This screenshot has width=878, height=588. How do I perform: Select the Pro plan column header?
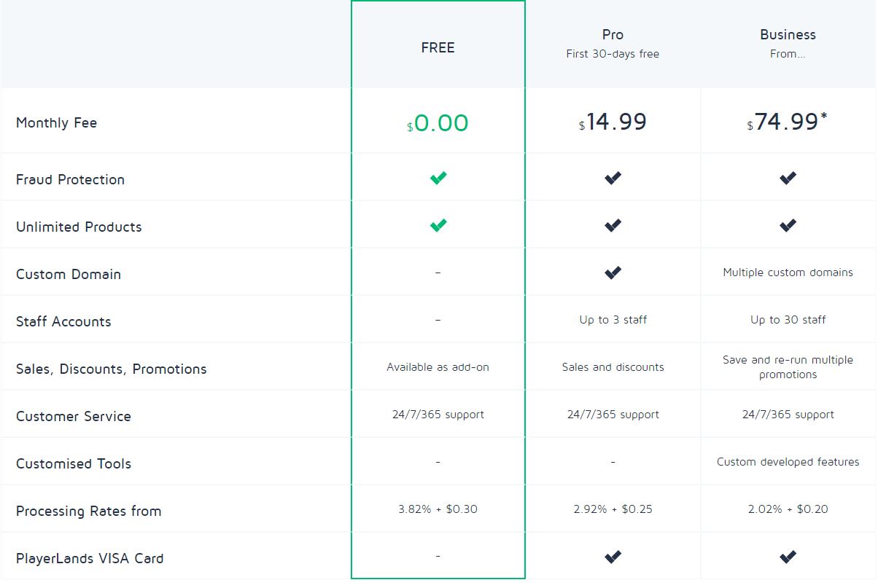(x=613, y=35)
